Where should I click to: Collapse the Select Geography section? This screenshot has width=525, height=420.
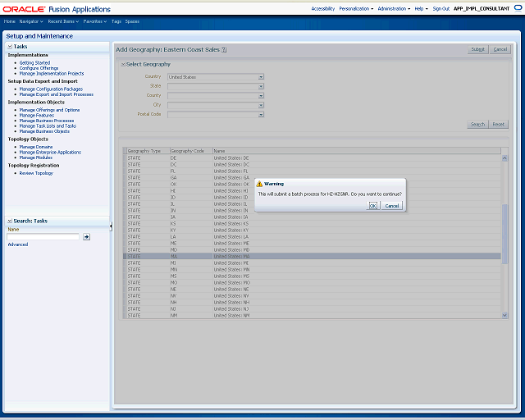[x=123, y=64]
